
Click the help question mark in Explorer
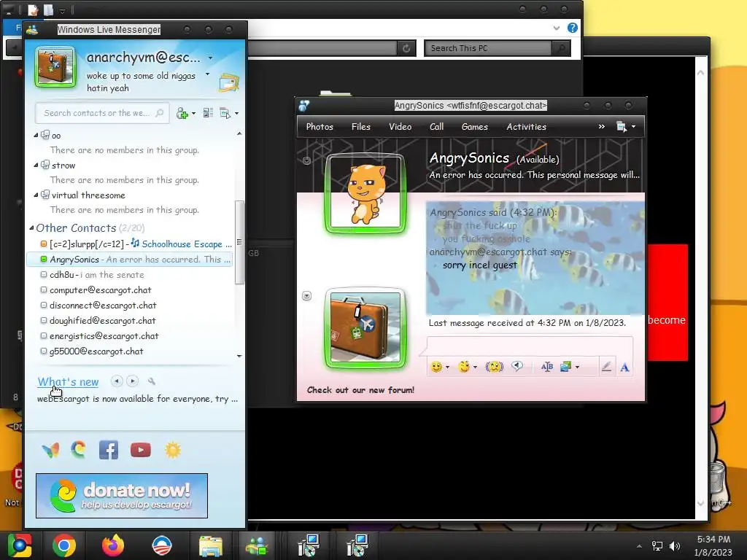(572, 28)
